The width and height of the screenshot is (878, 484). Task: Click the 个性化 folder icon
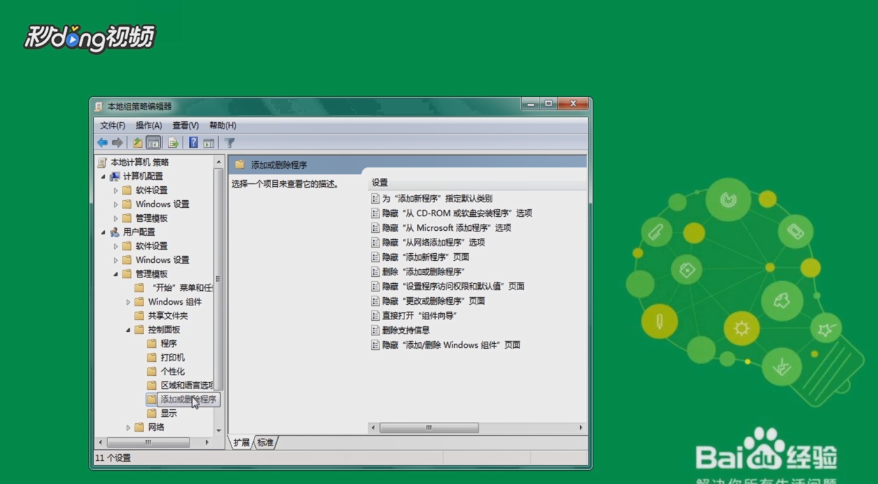point(152,371)
